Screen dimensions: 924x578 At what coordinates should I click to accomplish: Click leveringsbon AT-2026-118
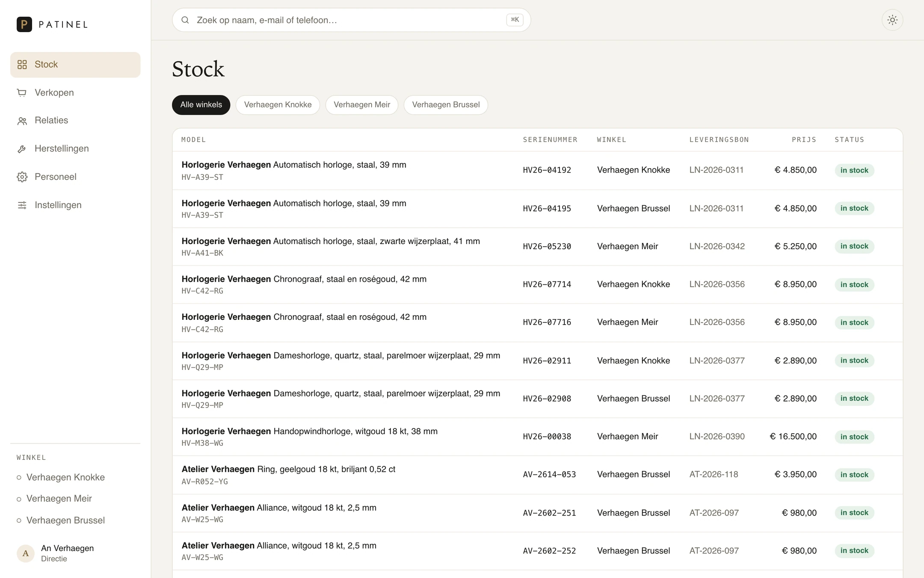tap(714, 475)
